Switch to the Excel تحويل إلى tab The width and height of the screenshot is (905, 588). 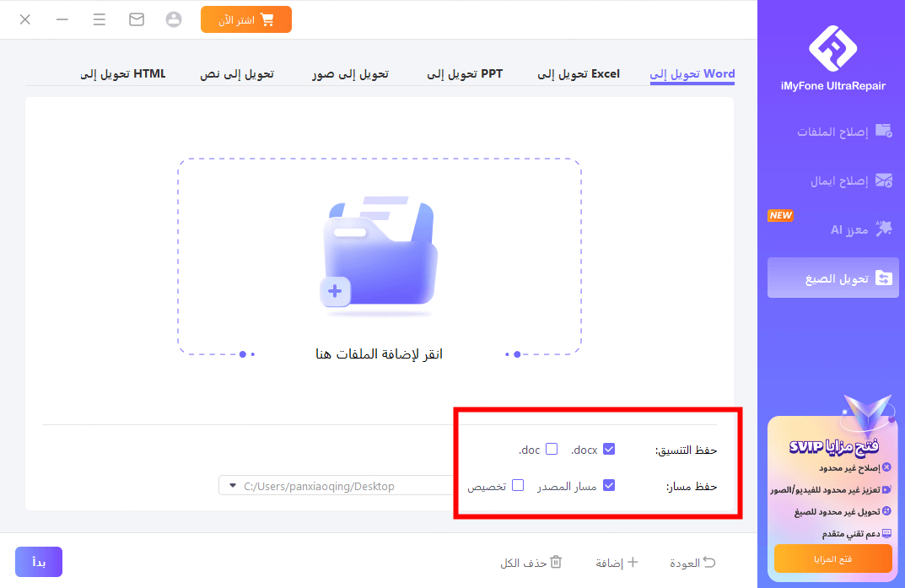579,74
